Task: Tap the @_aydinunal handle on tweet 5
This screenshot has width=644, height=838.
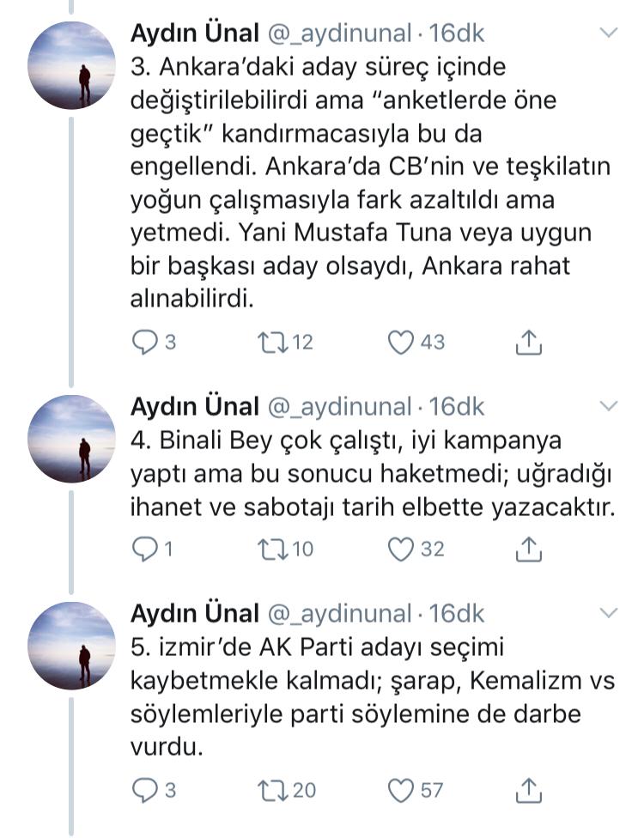Action: (x=340, y=613)
